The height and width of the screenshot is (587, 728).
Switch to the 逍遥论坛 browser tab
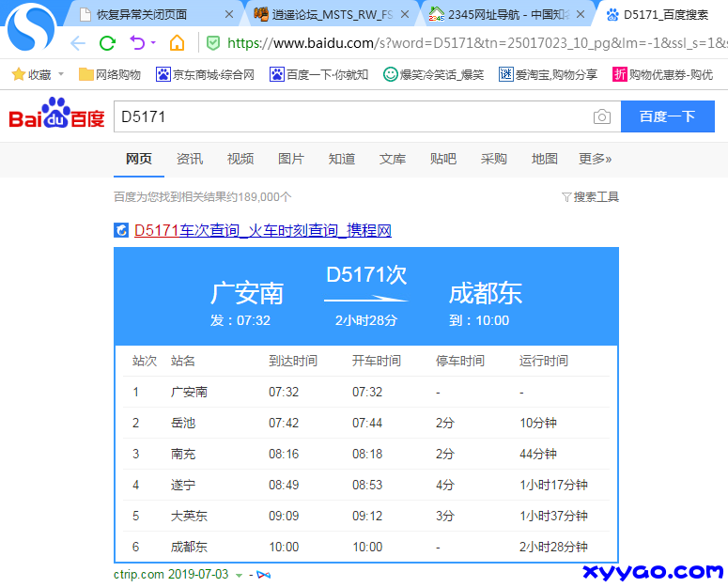pyautogui.click(x=322, y=14)
